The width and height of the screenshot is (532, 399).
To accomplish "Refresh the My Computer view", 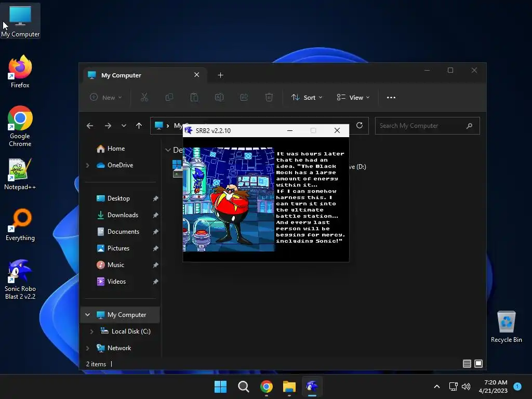I will [x=360, y=126].
